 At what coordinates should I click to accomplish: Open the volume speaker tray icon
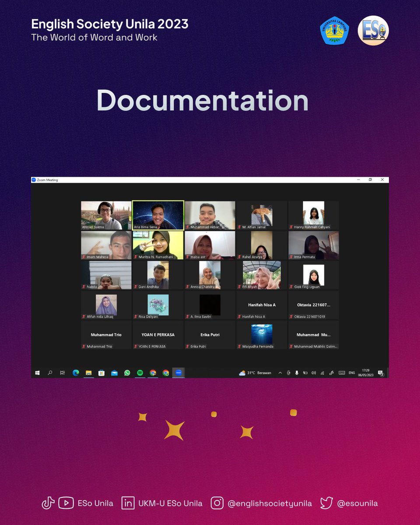[x=314, y=373]
